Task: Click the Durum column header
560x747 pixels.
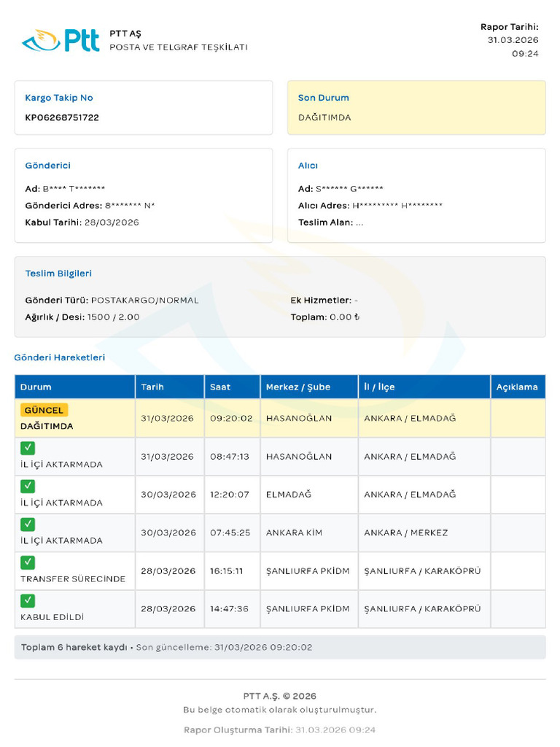Action: 75,387
